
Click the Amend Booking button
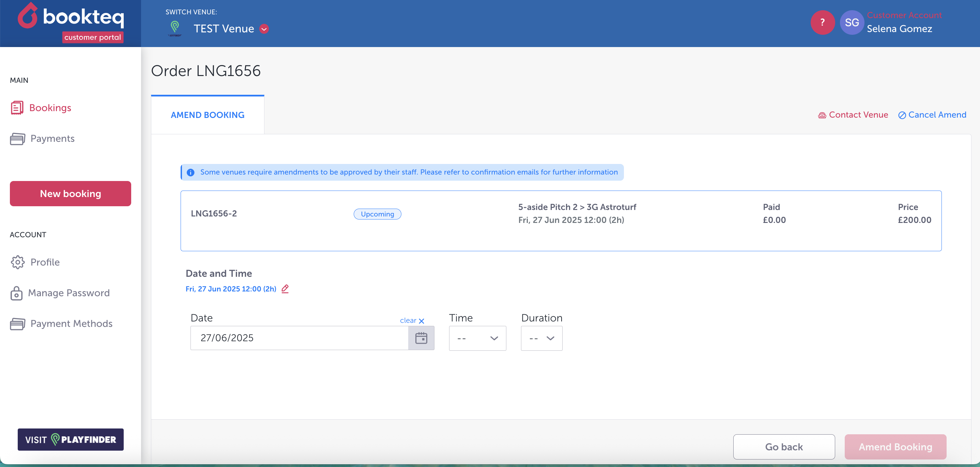(x=895, y=447)
